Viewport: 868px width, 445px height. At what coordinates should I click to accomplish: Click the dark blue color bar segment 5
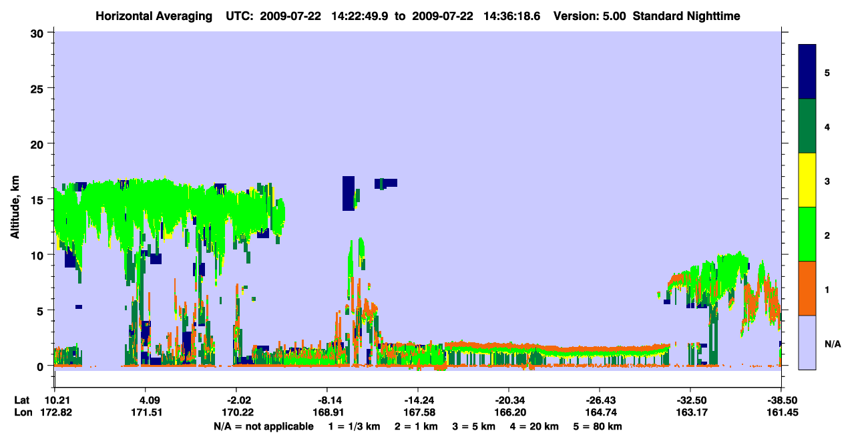pos(807,72)
